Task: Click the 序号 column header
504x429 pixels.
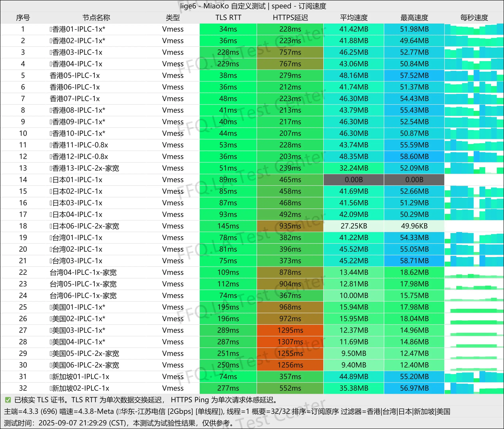Action: click(23, 18)
